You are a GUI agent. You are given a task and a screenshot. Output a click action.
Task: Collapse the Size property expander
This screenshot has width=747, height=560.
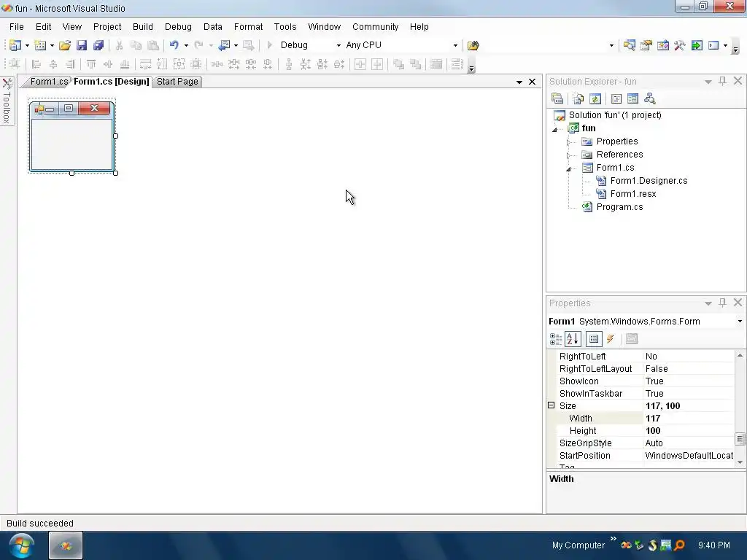tap(551, 405)
